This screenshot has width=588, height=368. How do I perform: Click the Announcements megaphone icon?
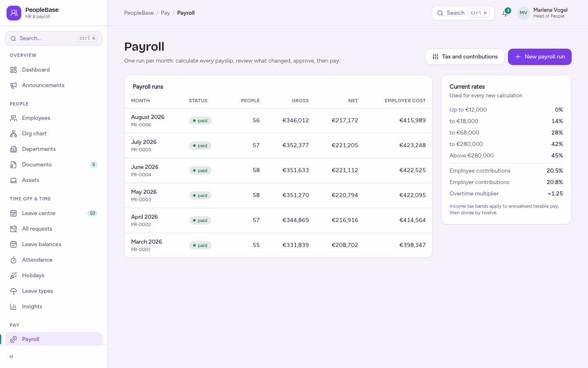pos(13,85)
